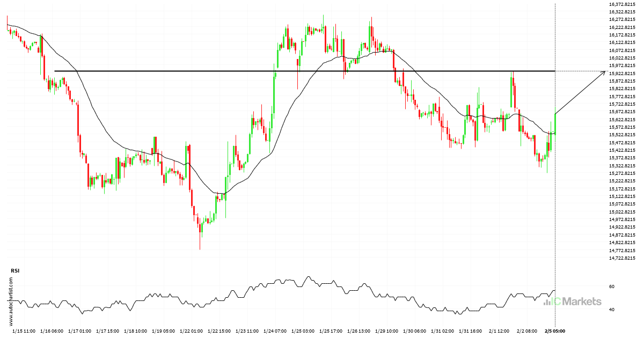644x338 pixels.
Task: Click price label 15,972.8215
Action: tap(623, 65)
